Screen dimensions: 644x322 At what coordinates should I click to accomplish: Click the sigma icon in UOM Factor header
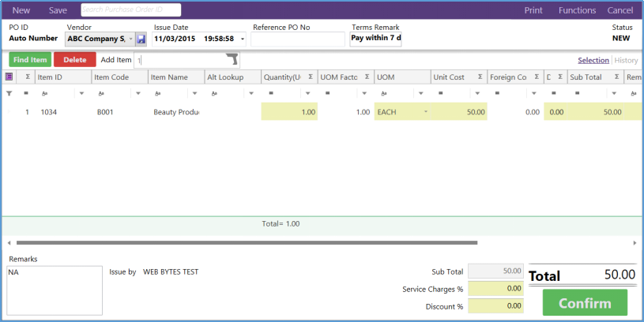pyautogui.click(x=367, y=77)
